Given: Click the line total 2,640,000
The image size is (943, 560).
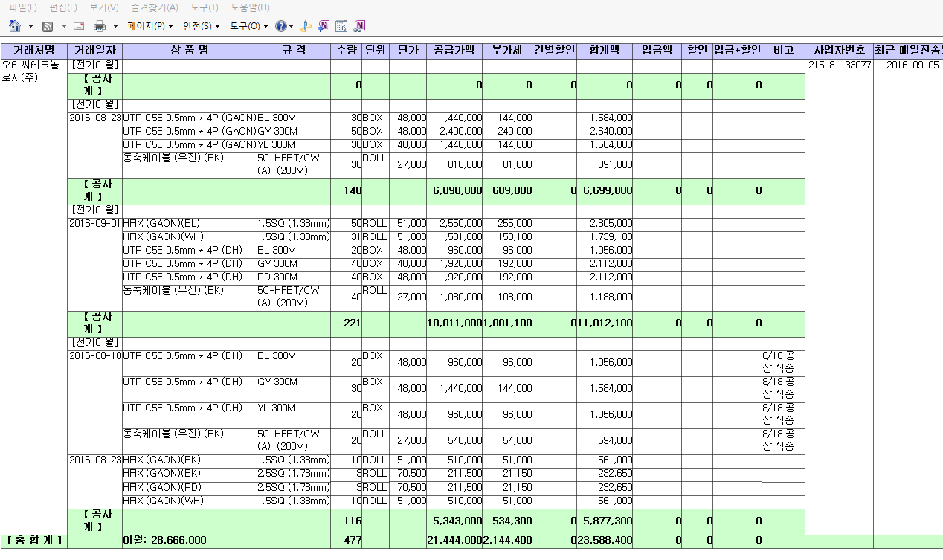Looking at the screenshot, I should (x=611, y=132).
